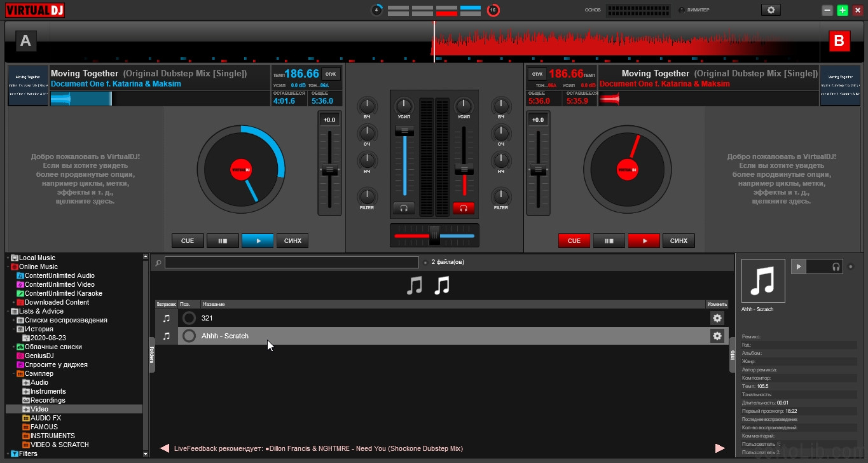Tap deck B СТУК tempo button
868x463 pixels.
click(537, 74)
